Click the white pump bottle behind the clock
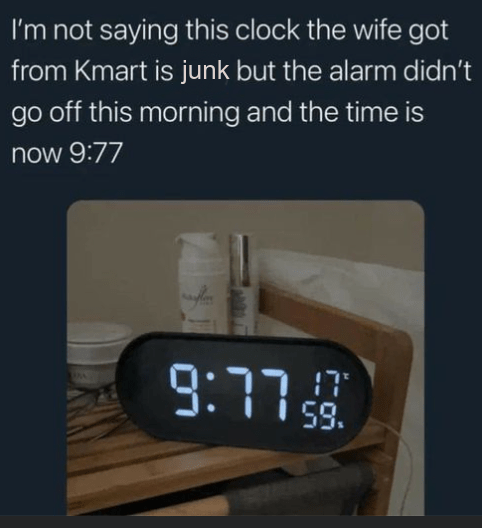Viewport: 482px width, 528px height. [199, 285]
